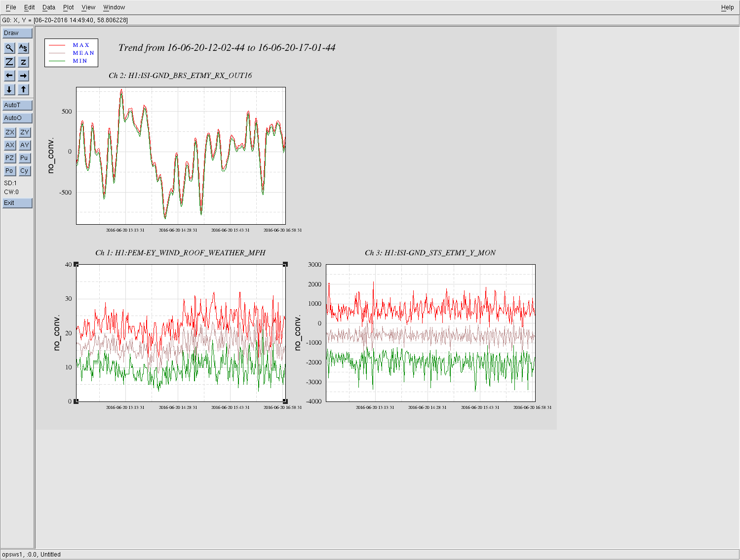
Task: Click the Pu push world button
Action: click(25, 158)
